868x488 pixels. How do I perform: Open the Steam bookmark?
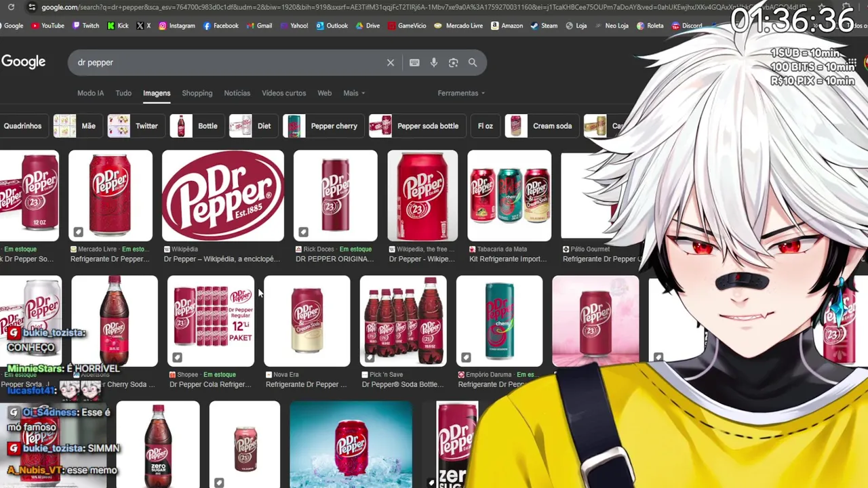[543, 26]
